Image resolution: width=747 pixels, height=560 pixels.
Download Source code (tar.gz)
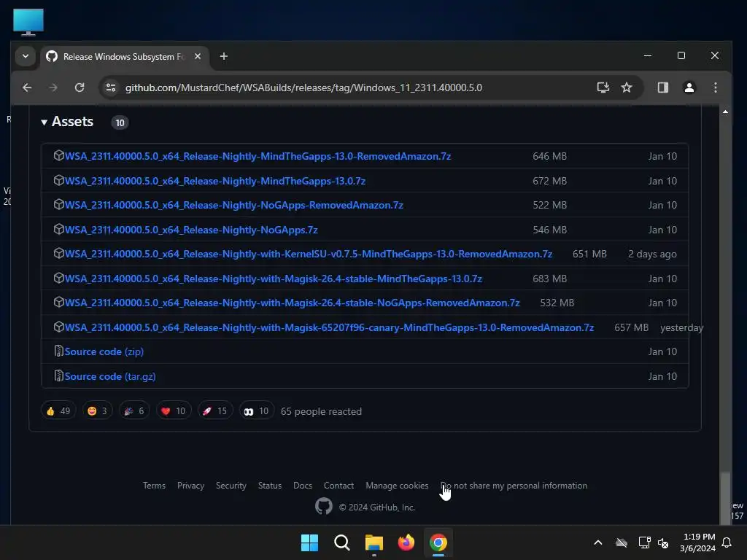coord(110,376)
